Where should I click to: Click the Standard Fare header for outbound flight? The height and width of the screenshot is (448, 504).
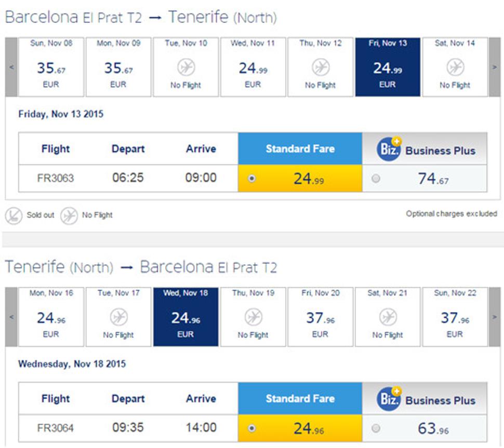pyautogui.click(x=300, y=148)
